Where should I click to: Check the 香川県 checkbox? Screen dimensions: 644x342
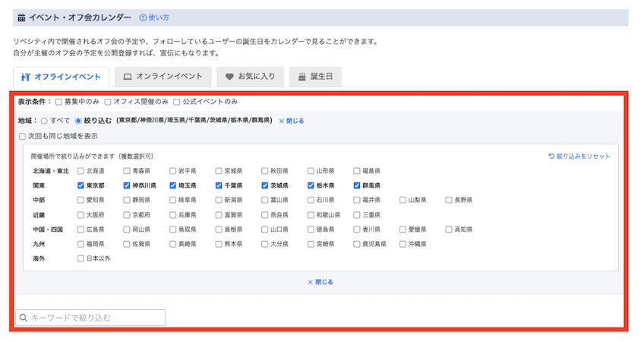tap(356, 230)
